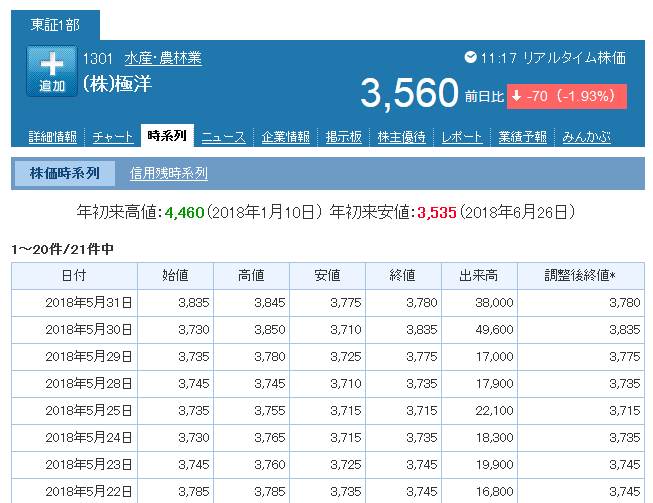This screenshot has width=653, height=503.
Task: Click the volume 38,000 on May 31
Action: click(x=494, y=303)
